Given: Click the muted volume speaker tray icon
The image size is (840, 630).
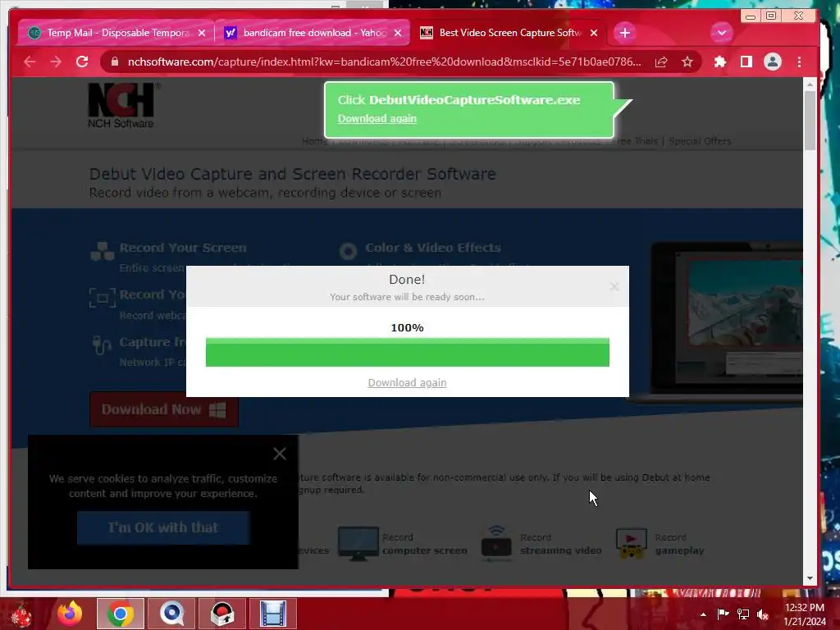Looking at the screenshot, I should [763, 614].
